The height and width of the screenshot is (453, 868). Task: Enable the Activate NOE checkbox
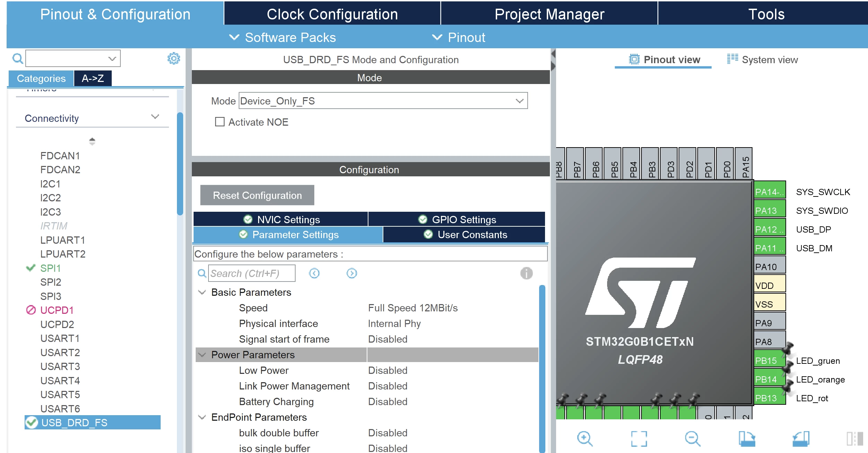[220, 122]
